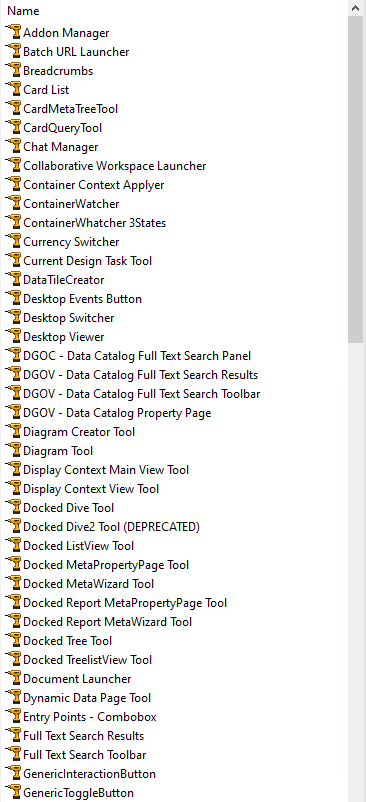Select the 'Desktop Events Button' text label
The width and height of the screenshot is (366, 802).
click(83, 299)
